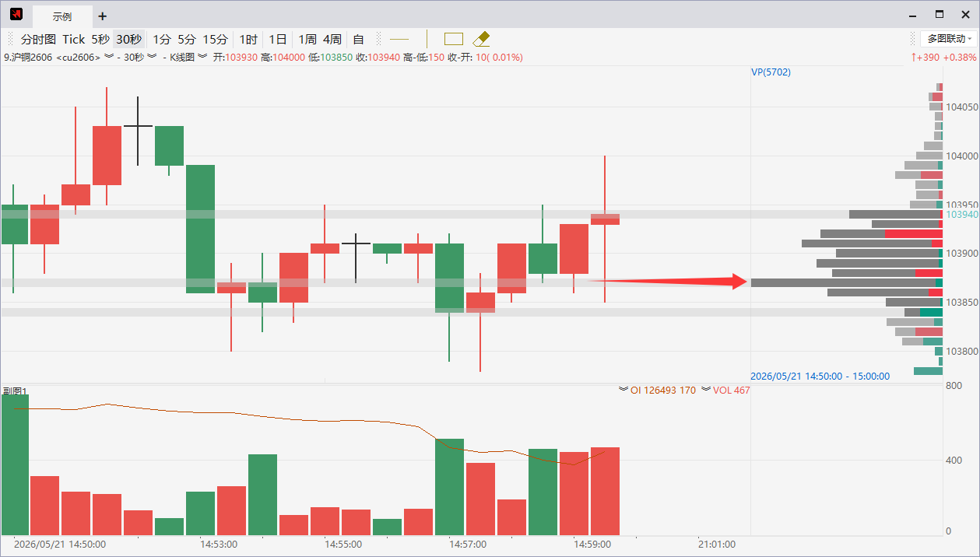Select the eraser tool
Image resolution: width=980 pixels, height=557 pixels.
pos(481,39)
